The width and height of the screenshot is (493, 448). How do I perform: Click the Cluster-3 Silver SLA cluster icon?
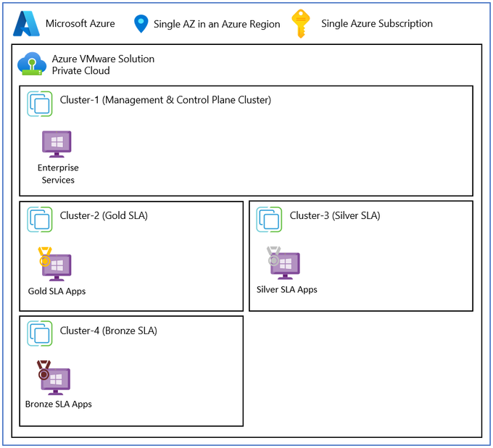tap(269, 220)
